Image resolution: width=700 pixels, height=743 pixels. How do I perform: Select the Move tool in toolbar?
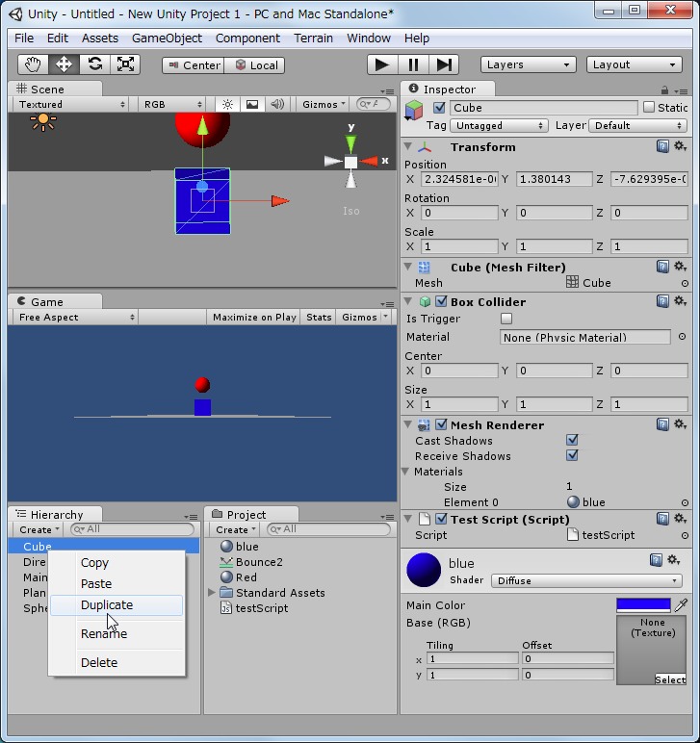pyautogui.click(x=64, y=64)
